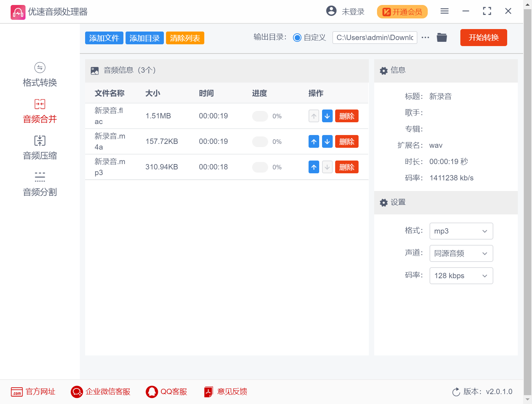Click the refresh icon next to version number
Image resolution: width=532 pixels, height=404 pixels.
456,392
